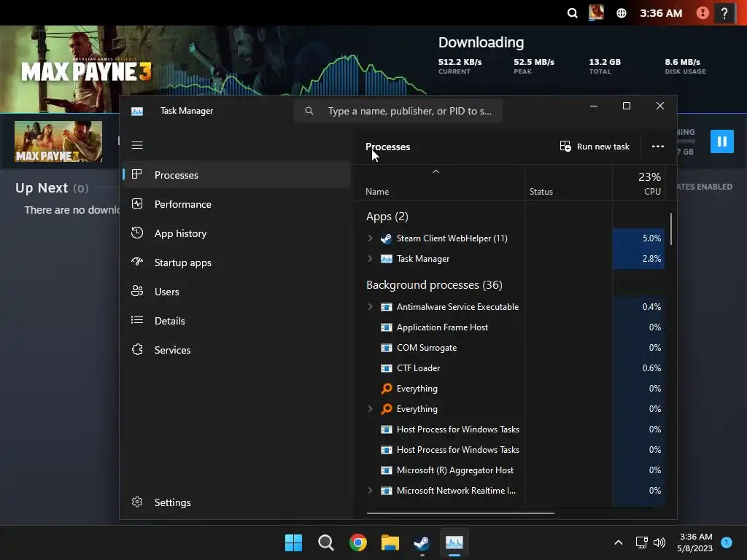This screenshot has width=747, height=560.
Task: Open Task Manager Settings
Action: (237, 502)
